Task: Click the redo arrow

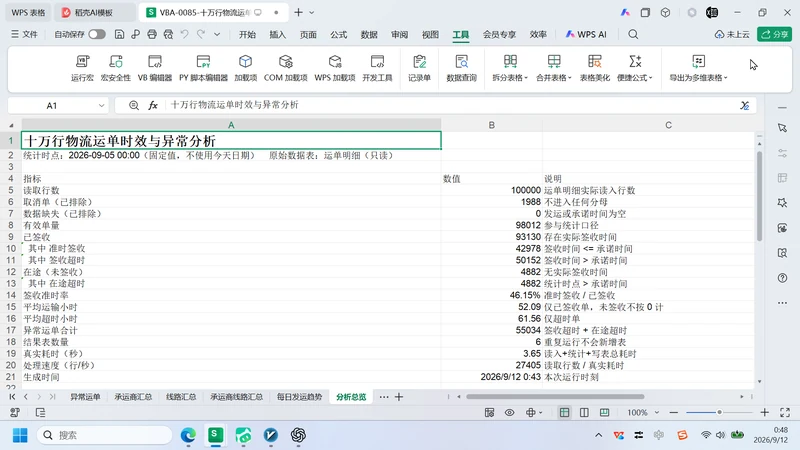Action: coord(201,34)
